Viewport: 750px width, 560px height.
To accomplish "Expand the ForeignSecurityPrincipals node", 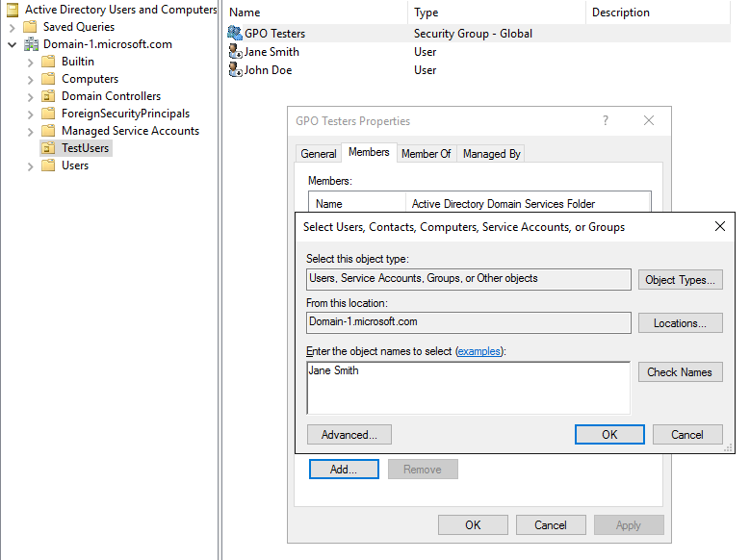I will pyautogui.click(x=30, y=115).
